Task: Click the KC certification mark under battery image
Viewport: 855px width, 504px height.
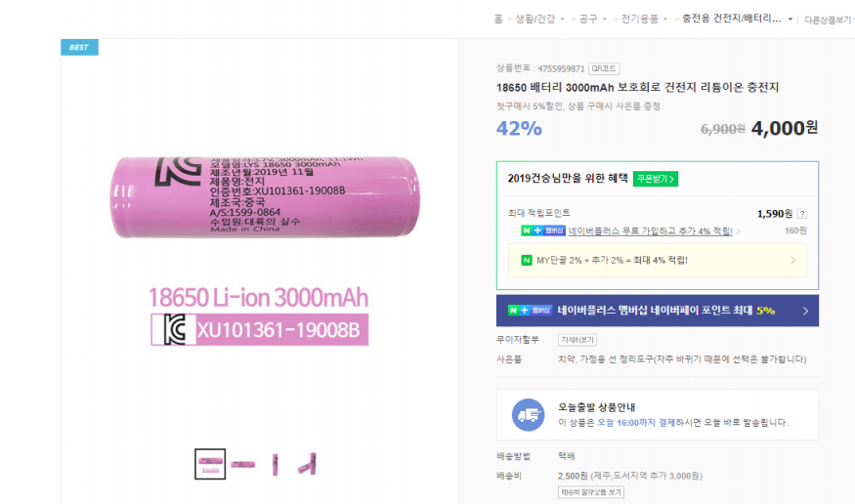Action: click(x=175, y=329)
